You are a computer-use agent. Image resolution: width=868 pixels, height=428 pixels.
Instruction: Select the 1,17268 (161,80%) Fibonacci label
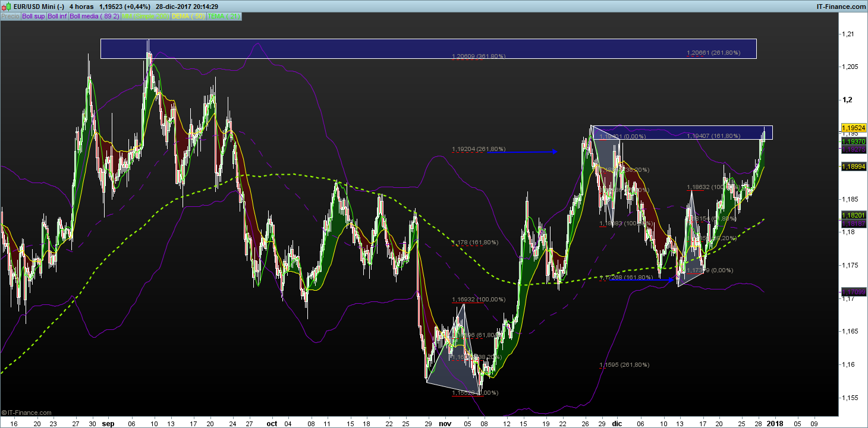(x=625, y=278)
